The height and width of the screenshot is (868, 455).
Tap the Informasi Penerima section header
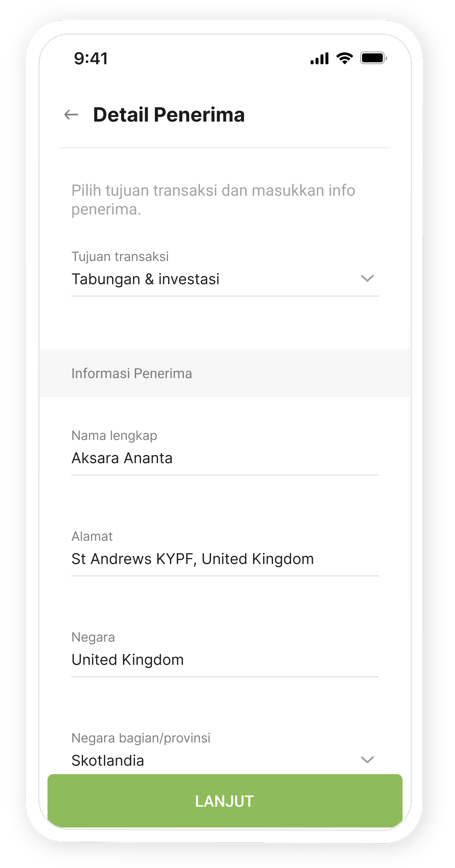(132, 373)
